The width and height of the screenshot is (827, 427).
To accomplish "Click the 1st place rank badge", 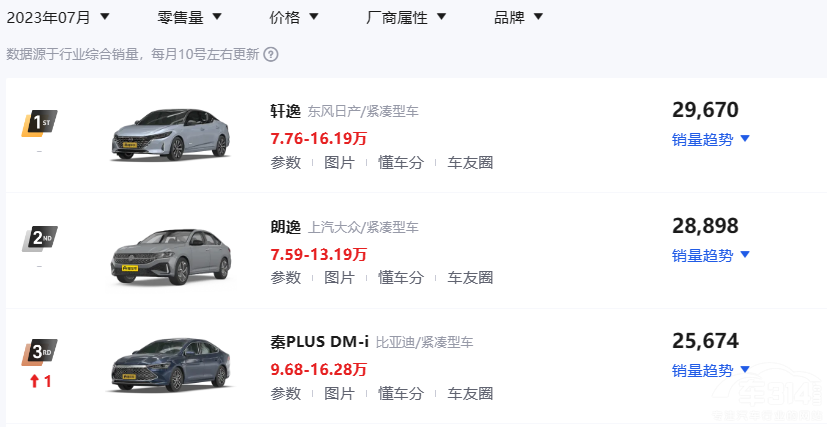I will point(39,123).
